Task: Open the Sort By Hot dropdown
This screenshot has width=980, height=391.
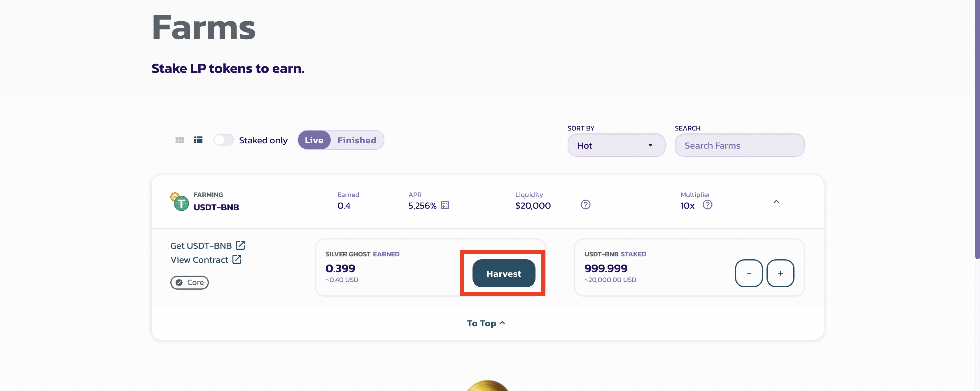Action: [x=616, y=145]
